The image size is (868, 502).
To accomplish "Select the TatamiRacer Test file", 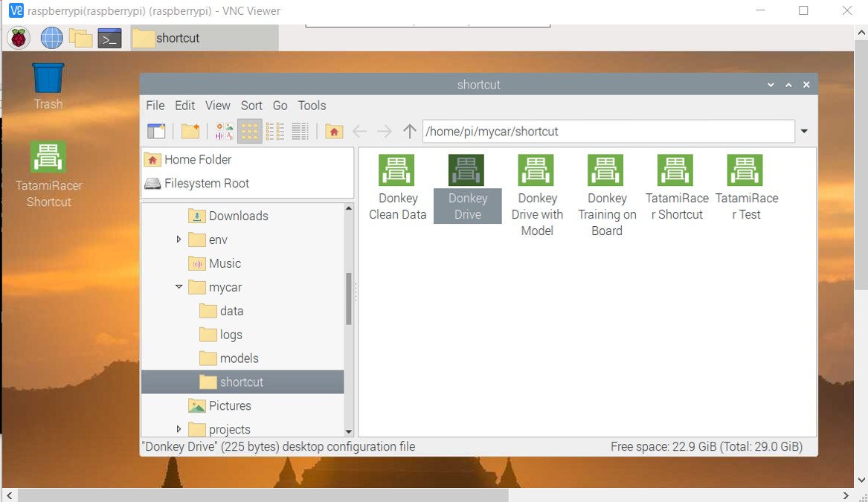I will click(x=746, y=188).
